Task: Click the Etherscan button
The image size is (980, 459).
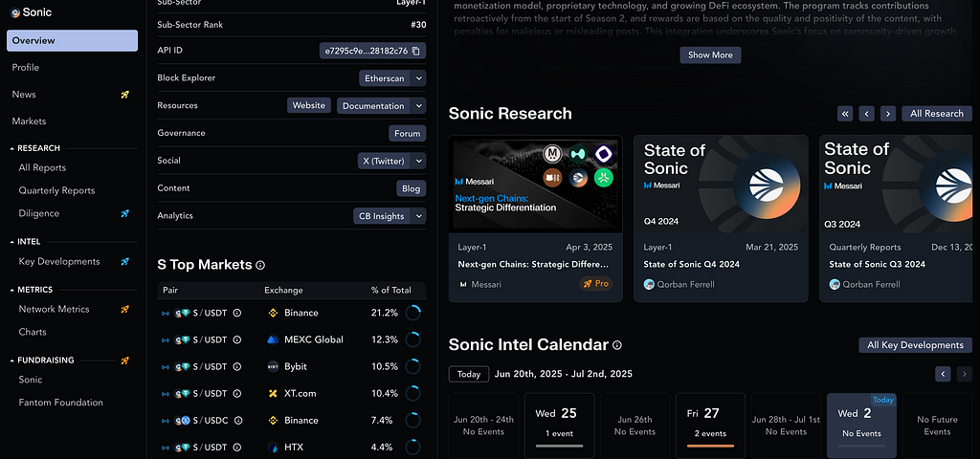Action: coord(385,78)
